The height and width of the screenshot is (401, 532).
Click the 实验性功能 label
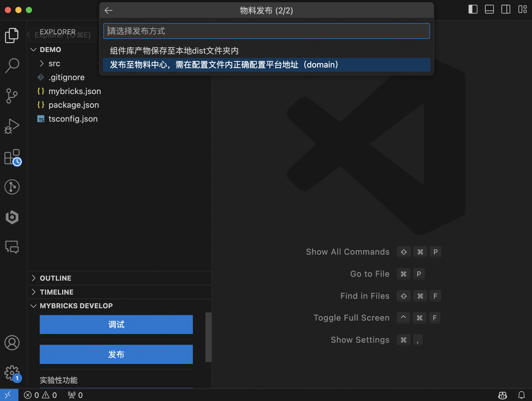59,380
